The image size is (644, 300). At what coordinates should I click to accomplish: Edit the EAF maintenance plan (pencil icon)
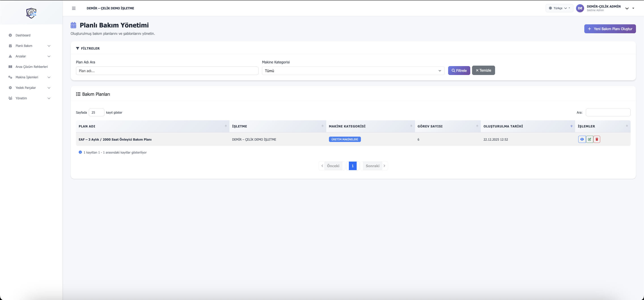[x=589, y=139]
